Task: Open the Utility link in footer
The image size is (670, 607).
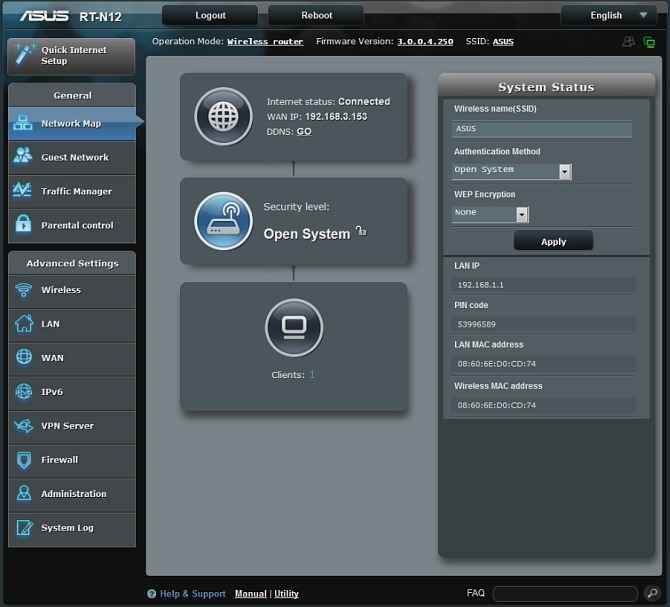Action: click(286, 594)
